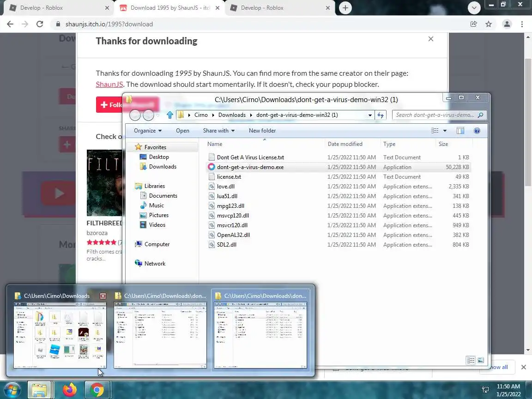The width and height of the screenshot is (532, 399).
Task: Open ShaunJS creator page link
Action: pos(109,84)
